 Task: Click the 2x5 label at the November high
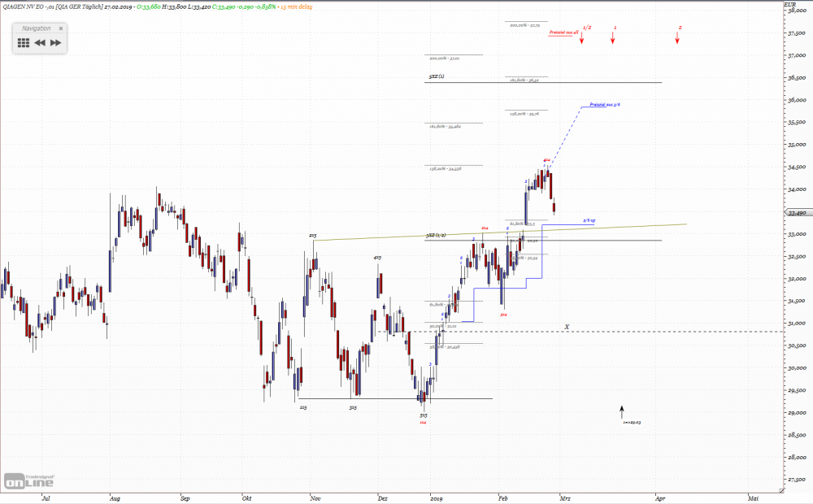coord(313,236)
